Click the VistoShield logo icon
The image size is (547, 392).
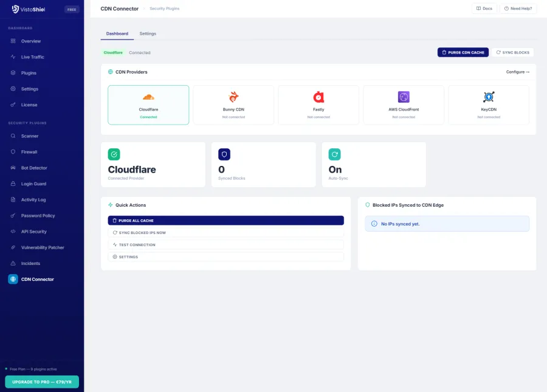pyautogui.click(x=15, y=9)
